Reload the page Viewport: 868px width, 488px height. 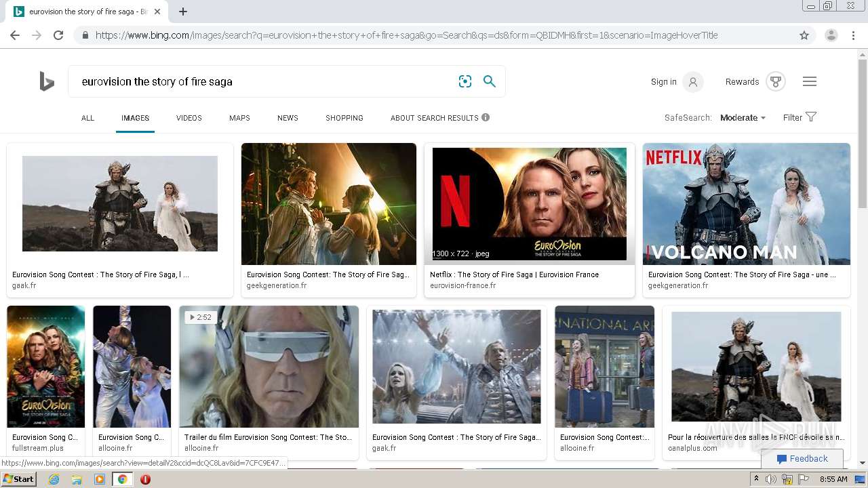tap(58, 35)
